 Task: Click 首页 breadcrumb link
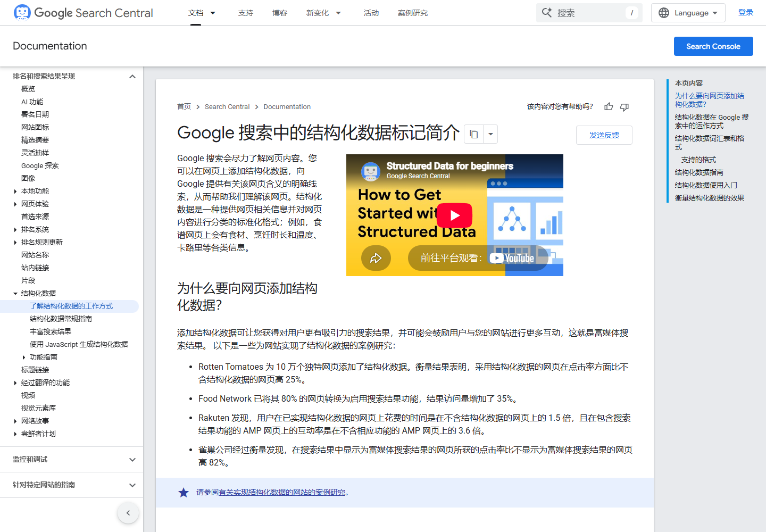click(184, 107)
